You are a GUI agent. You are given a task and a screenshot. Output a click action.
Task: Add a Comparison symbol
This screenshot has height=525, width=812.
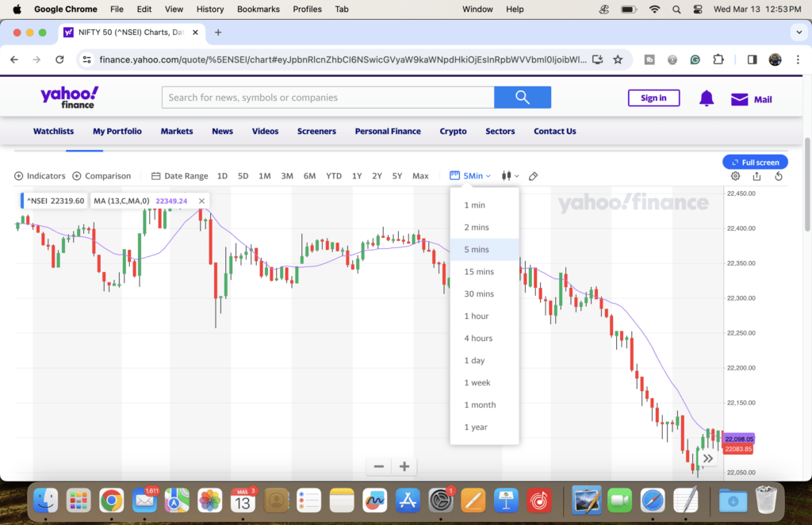click(101, 176)
